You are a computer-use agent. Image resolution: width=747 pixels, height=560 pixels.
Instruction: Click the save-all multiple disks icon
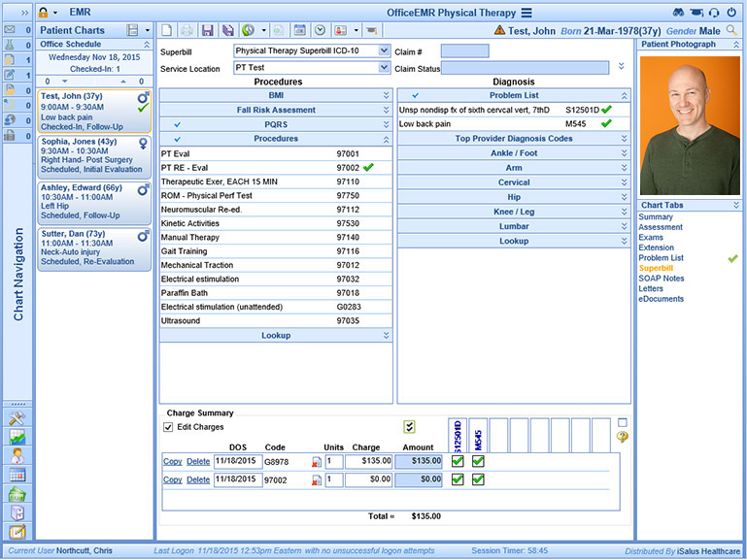228,30
